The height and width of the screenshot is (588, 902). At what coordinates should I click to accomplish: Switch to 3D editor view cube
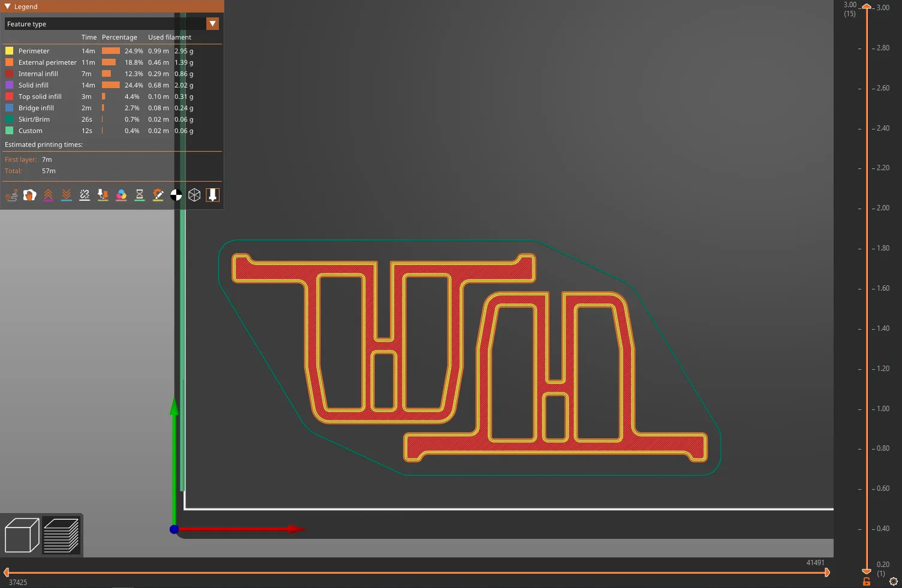pyautogui.click(x=22, y=535)
